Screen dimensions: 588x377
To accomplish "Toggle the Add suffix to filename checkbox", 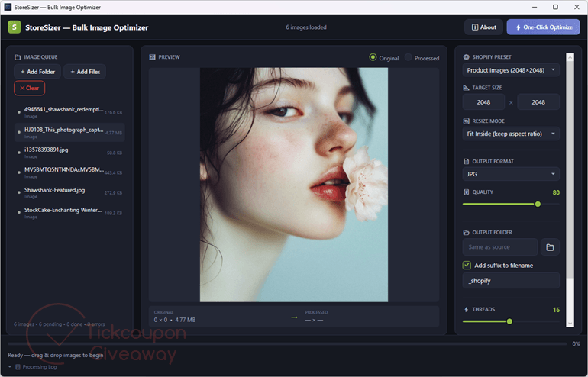I will 467,266.
